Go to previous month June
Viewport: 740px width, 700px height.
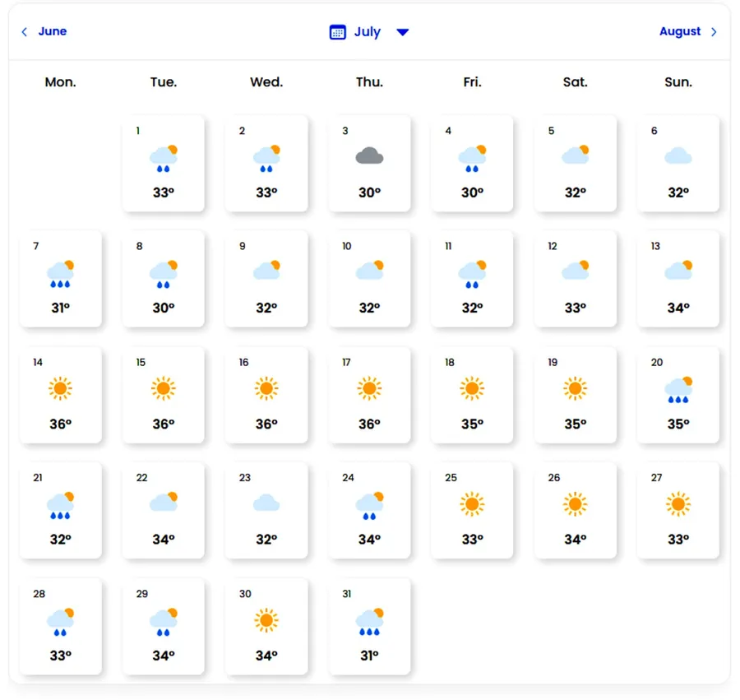(52, 31)
